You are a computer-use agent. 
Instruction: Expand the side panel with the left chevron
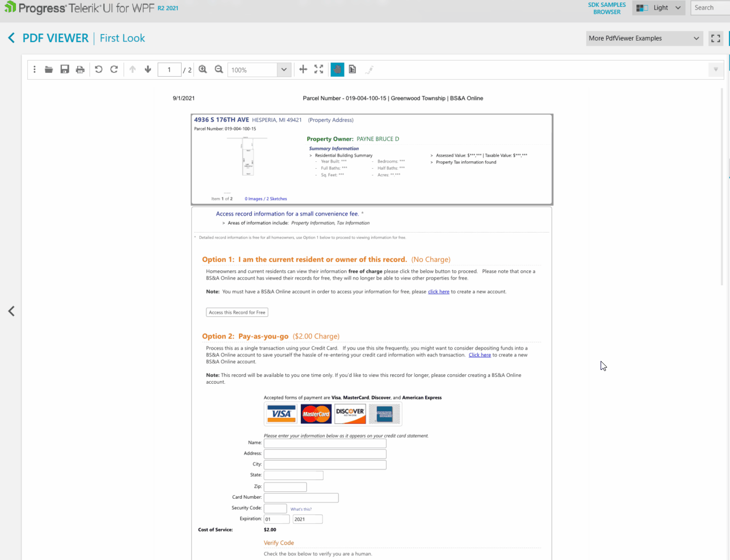11,311
